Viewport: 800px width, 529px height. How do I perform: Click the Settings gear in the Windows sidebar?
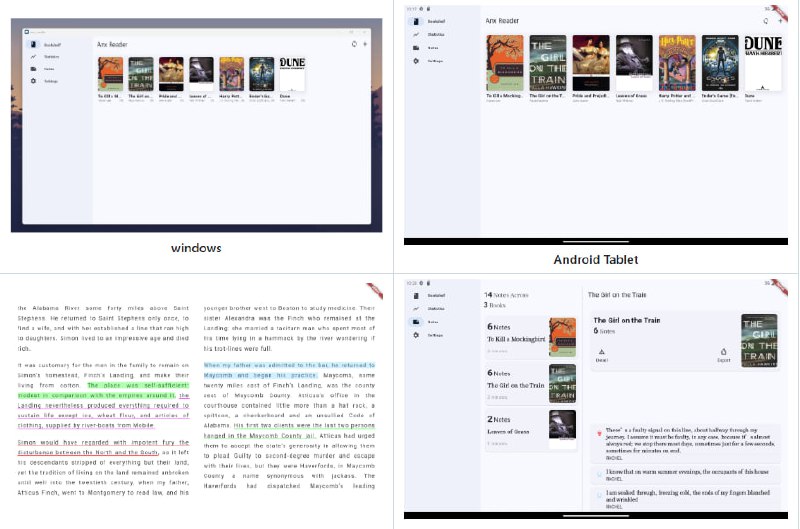coord(33,80)
